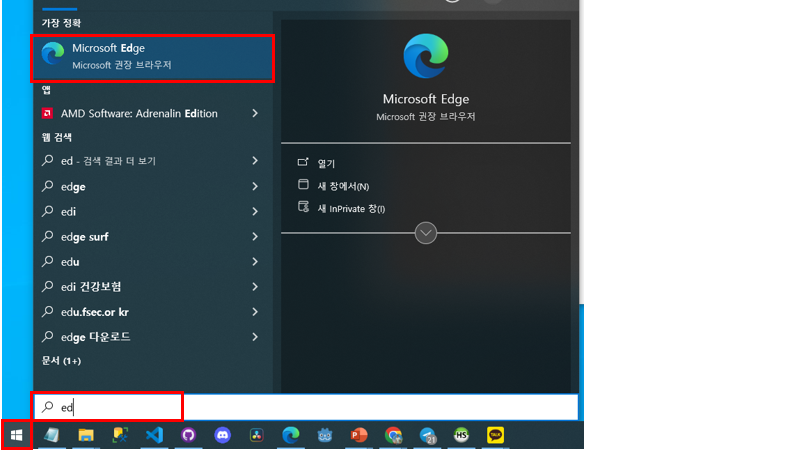800x453 pixels.
Task: Open the 문서 (1+) documents section
Action: point(61,361)
